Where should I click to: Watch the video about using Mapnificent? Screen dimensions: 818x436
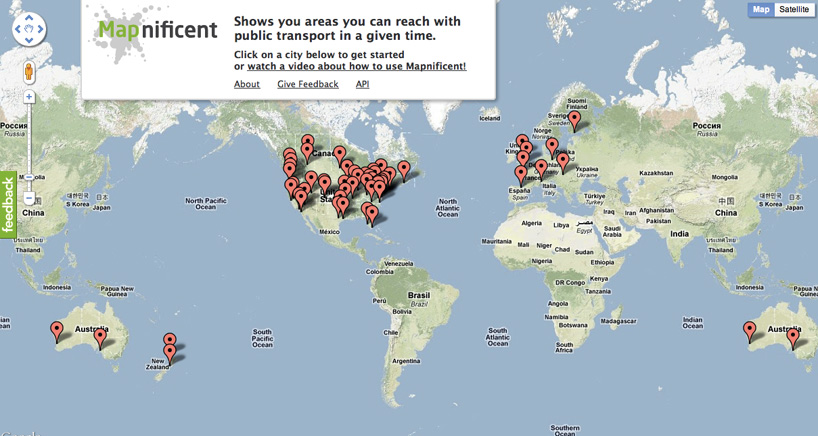point(357,66)
